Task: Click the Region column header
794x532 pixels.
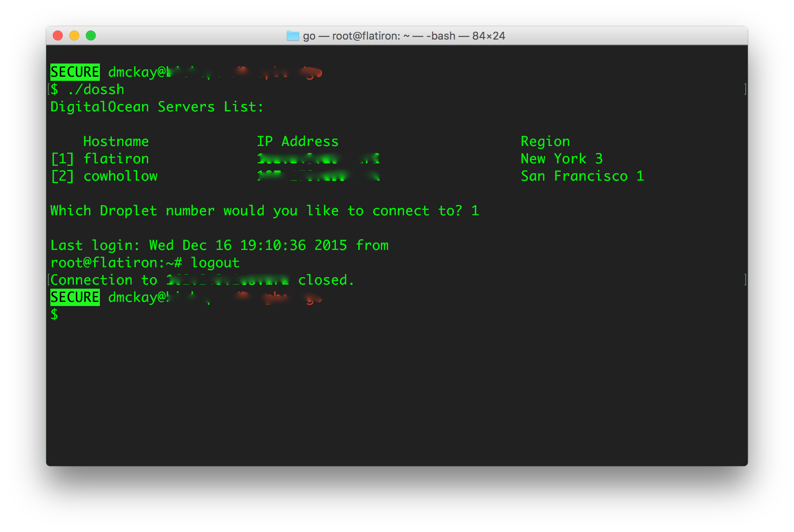Action: coord(545,141)
